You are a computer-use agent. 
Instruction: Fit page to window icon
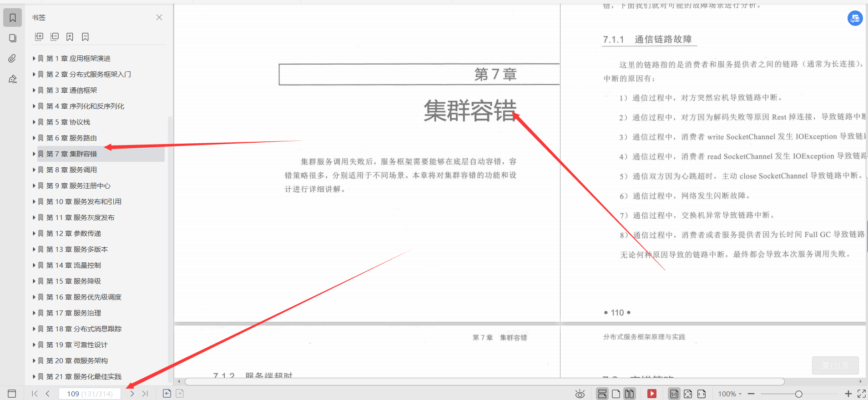(x=688, y=394)
